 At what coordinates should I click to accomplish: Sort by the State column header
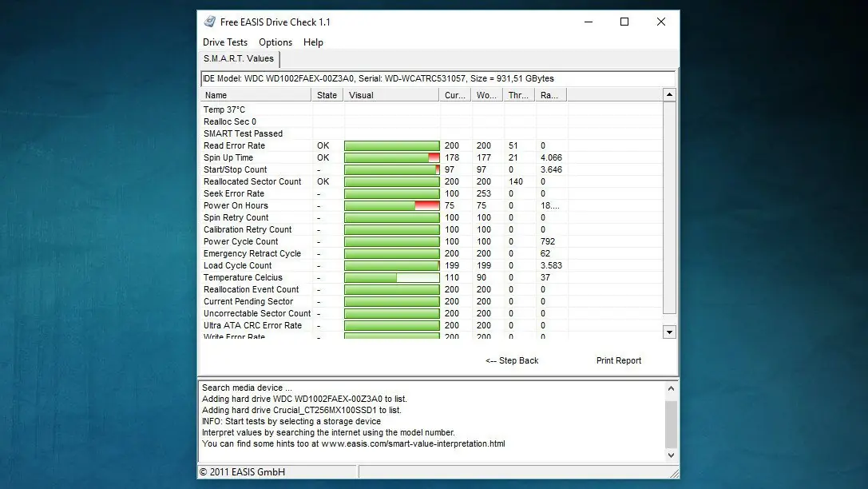(x=327, y=95)
